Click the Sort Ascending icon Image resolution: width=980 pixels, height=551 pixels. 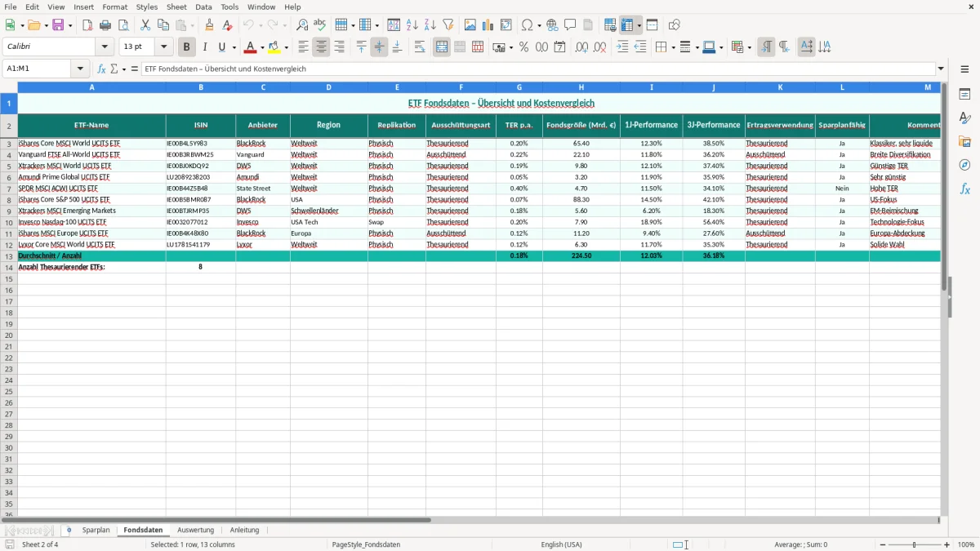(412, 25)
